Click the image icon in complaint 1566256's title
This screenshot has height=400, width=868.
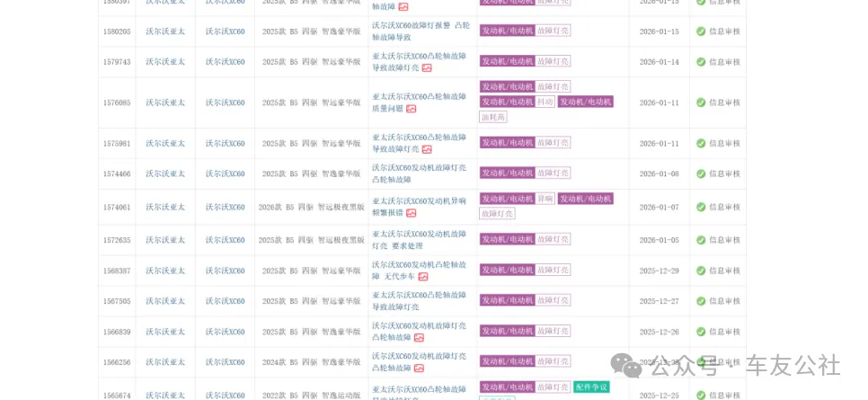[419, 369]
